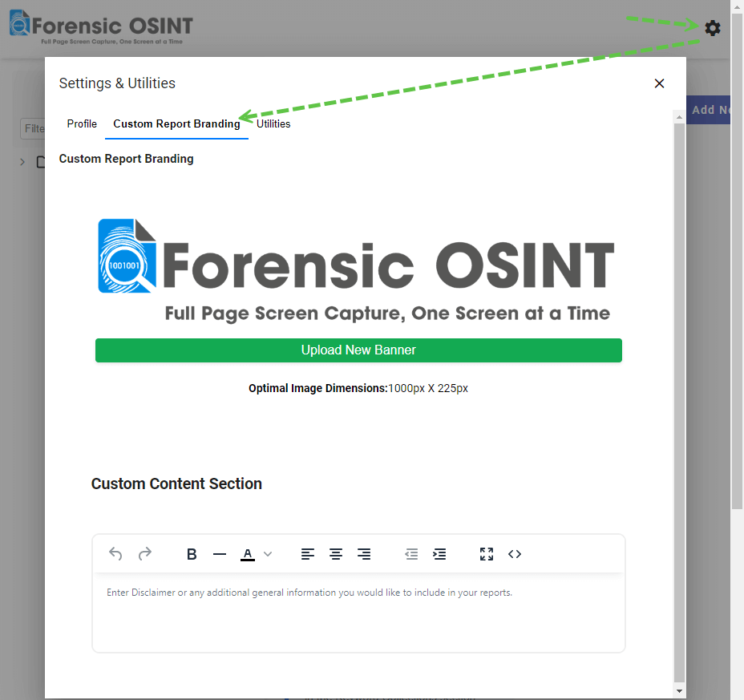Toggle fullscreen editor mode
Viewport: 744px width, 700px height.
(x=487, y=554)
